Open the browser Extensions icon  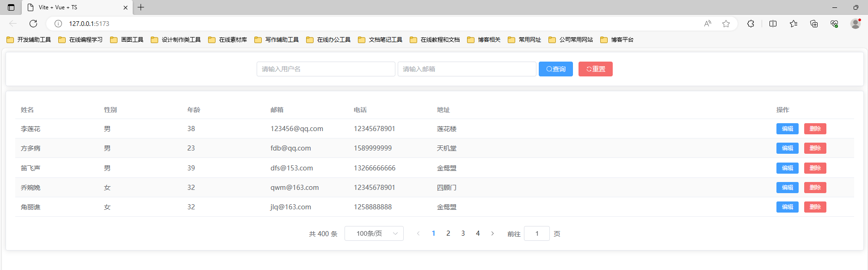tap(751, 24)
